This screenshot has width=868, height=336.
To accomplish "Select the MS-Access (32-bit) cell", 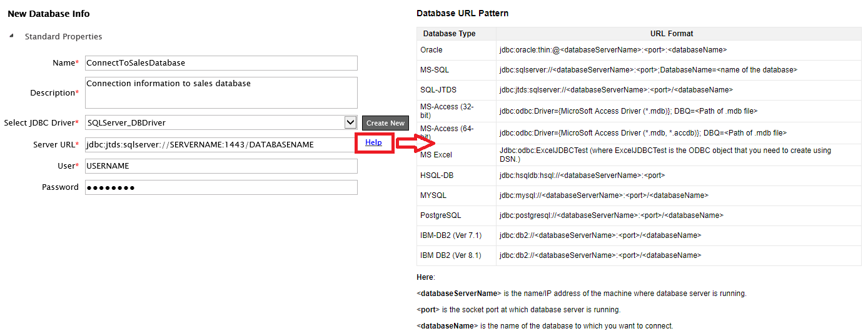I will click(x=457, y=111).
